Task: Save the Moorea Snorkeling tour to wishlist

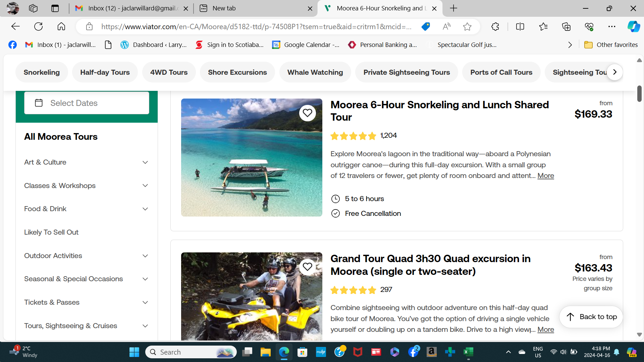Action: pos(307,113)
